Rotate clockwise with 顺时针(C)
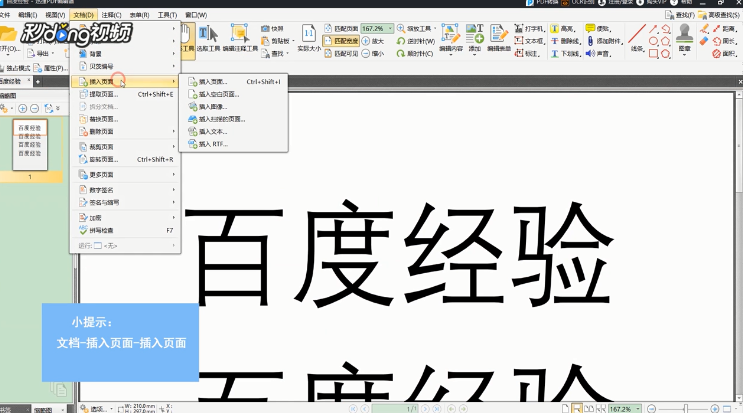743x413 pixels. coord(415,54)
